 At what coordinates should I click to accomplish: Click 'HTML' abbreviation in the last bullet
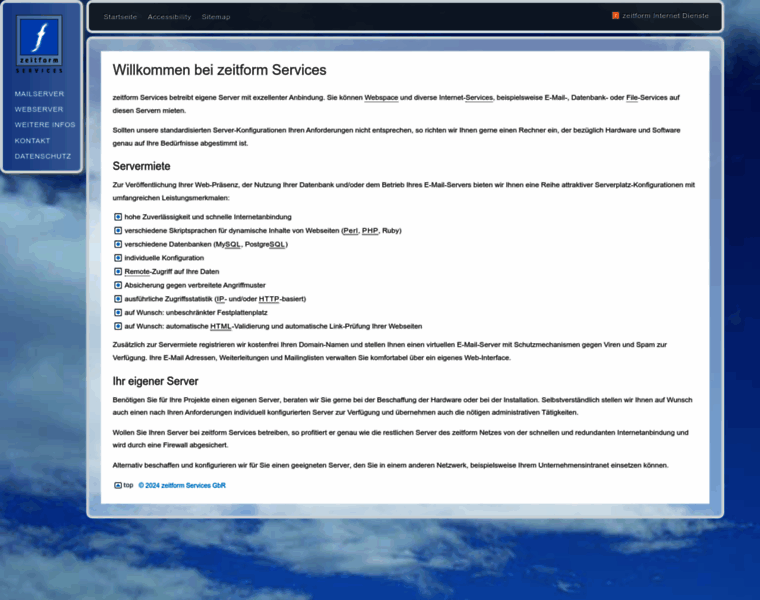221,326
